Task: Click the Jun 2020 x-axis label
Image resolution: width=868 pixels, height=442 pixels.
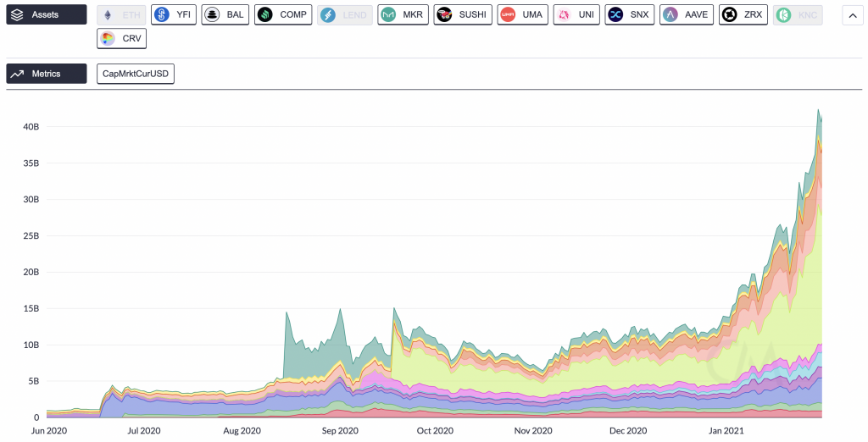Action: pos(48,430)
